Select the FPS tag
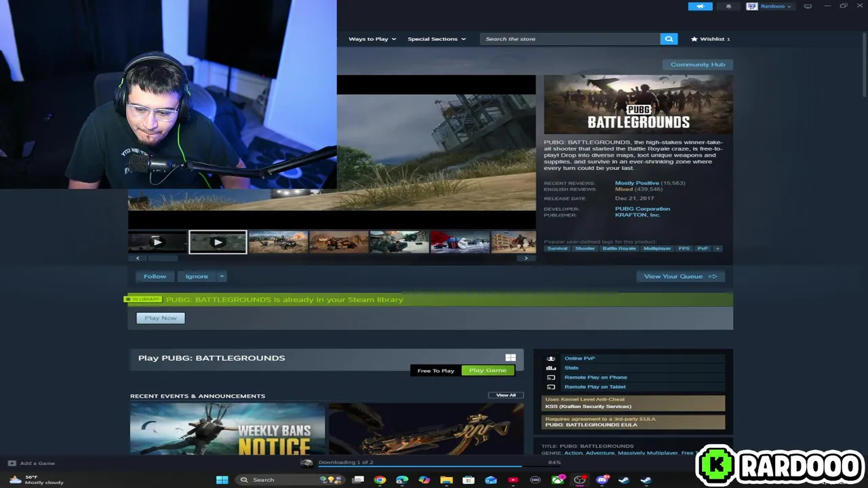This screenshot has height=488, width=868. coord(684,248)
